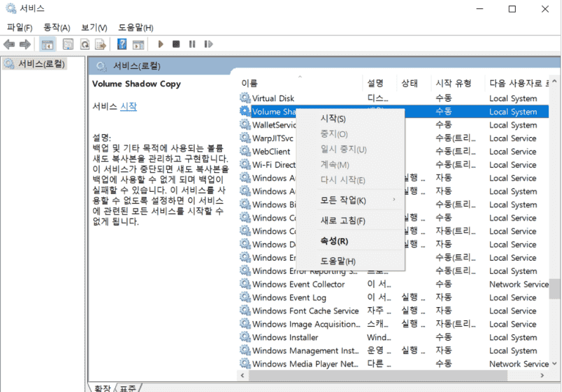This screenshot has width=562, height=392.
Task: Select the Windows Event Collector row
Action: click(x=393, y=284)
